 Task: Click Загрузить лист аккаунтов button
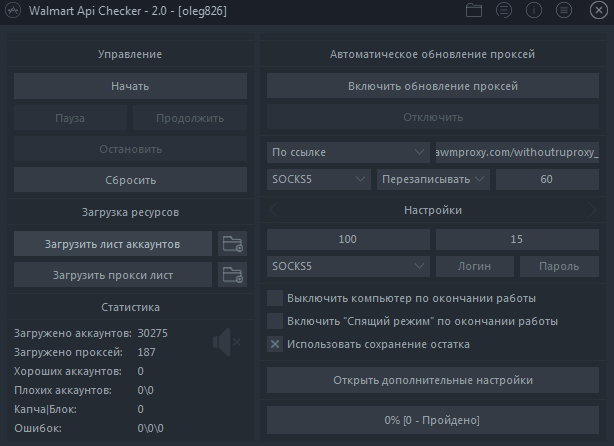[x=113, y=244]
